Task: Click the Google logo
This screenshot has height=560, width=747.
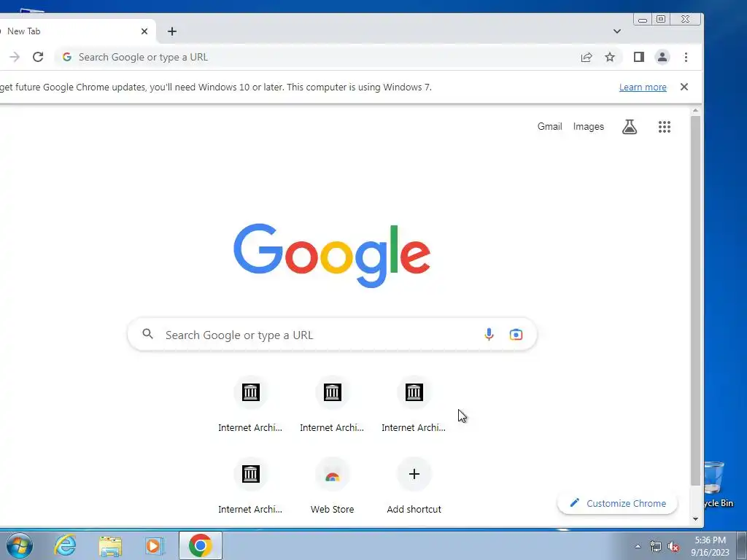Action: point(332,255)
